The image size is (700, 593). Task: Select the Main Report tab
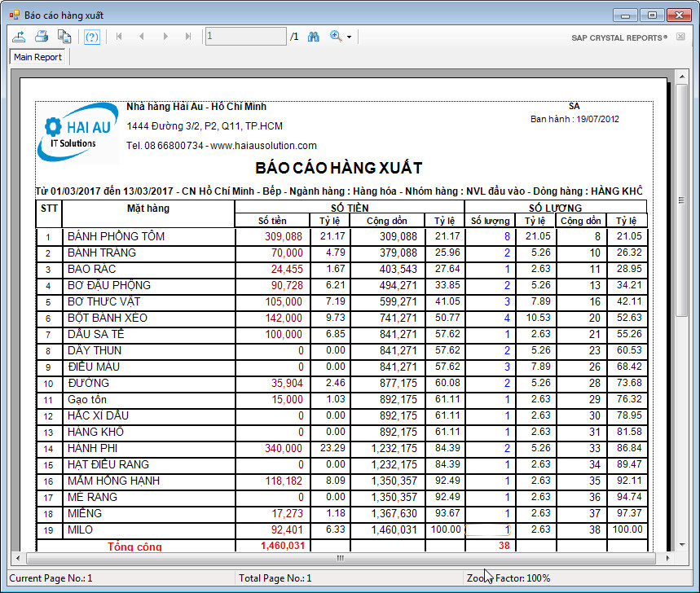(x=37, y=57)
